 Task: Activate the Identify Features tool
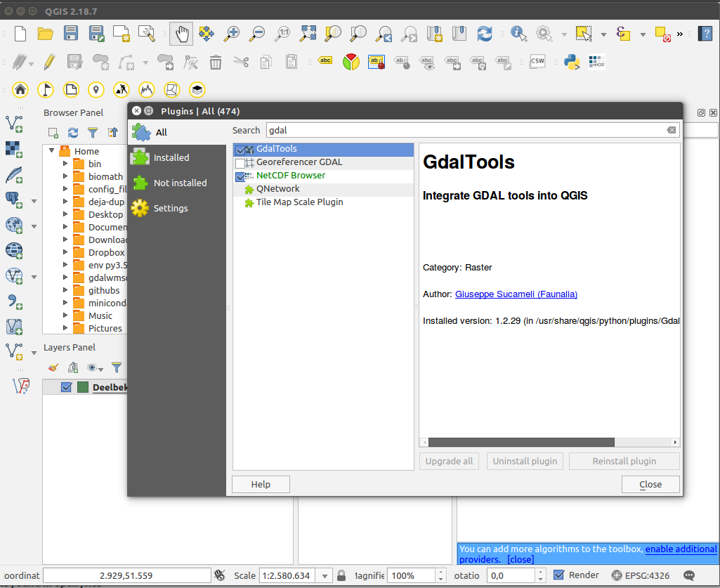click(x=519, y=34)
